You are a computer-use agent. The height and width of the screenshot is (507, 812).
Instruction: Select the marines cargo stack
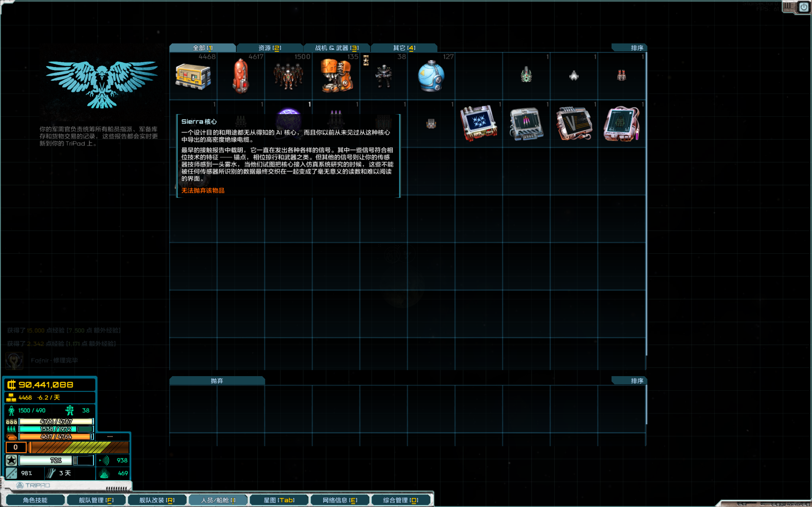(383, 76)
